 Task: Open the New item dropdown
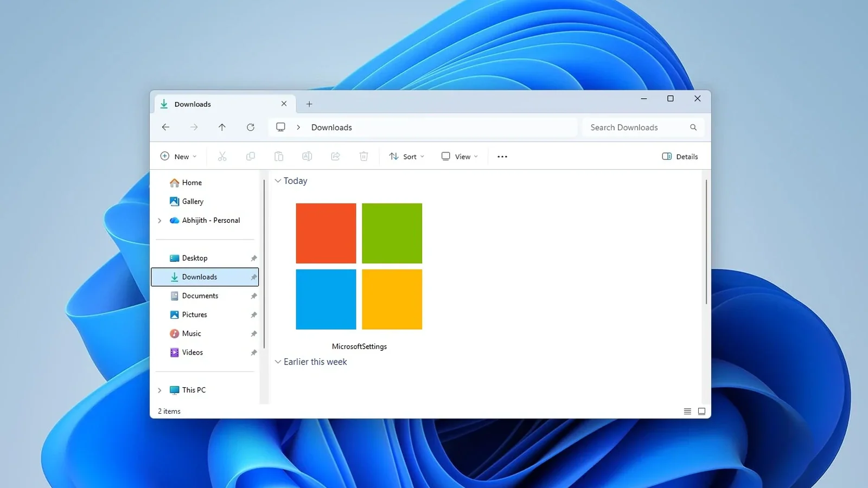(x=178, y=156)
